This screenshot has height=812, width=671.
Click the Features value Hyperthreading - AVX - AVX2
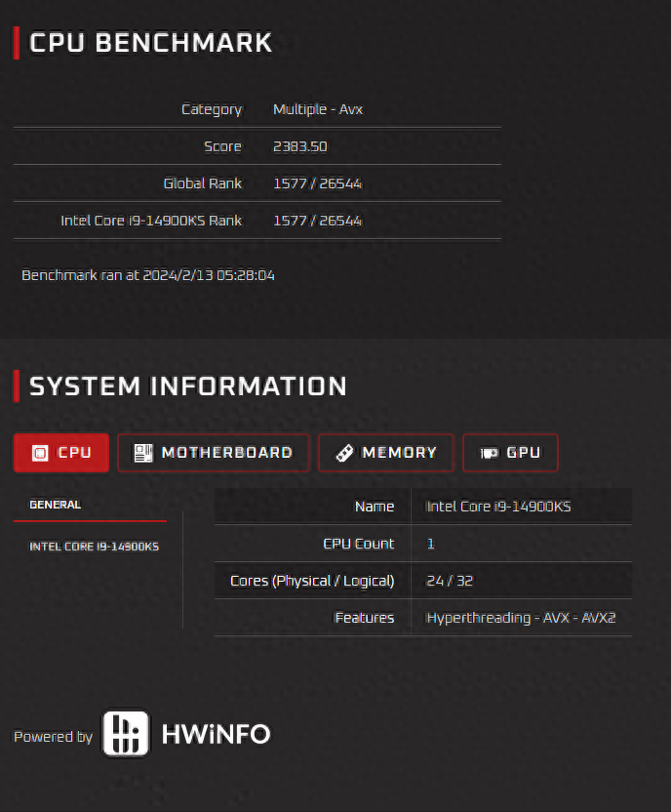521,618
